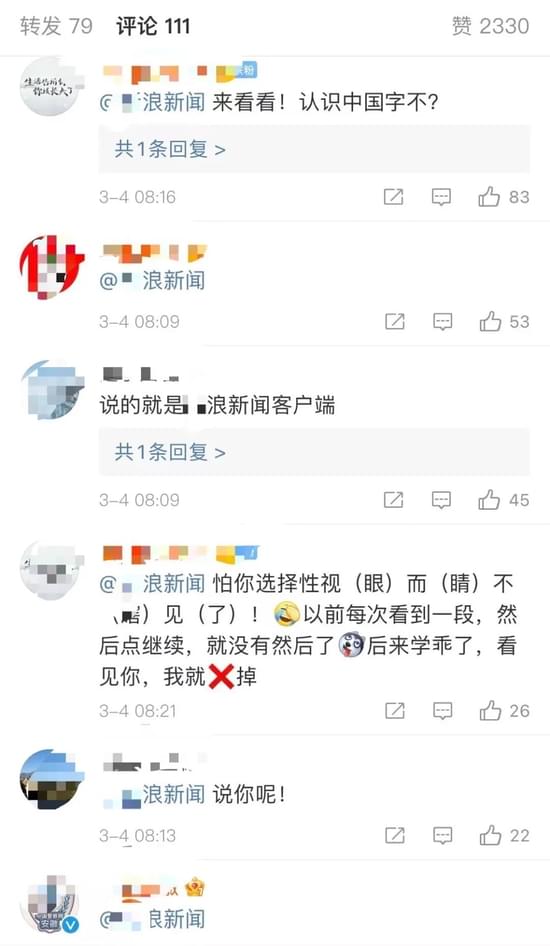The width and height of the screenshot is (550, 946).
Task: Reply to the comment posted at 3-4 08:16
Action: click(441, 197)
